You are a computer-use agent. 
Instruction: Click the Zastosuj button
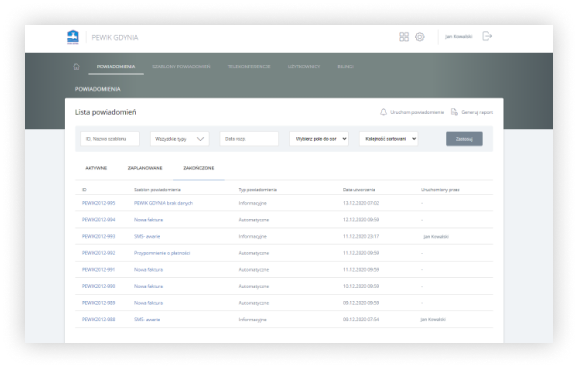click(464, 139)
